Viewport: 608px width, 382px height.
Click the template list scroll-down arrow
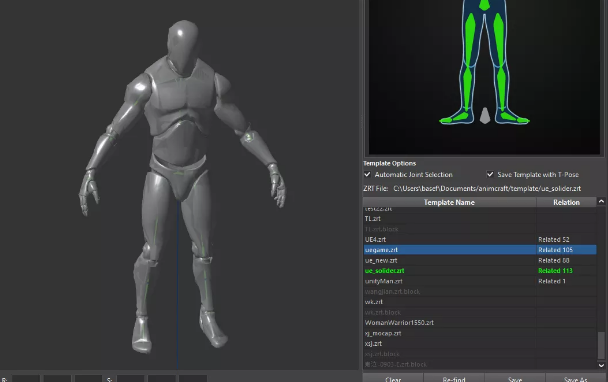601,365
